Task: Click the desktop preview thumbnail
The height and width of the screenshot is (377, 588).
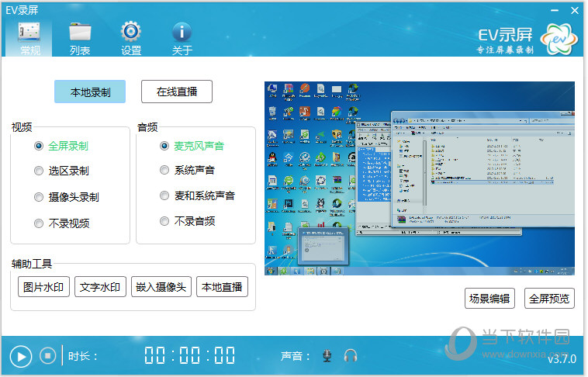Action: 419,178
